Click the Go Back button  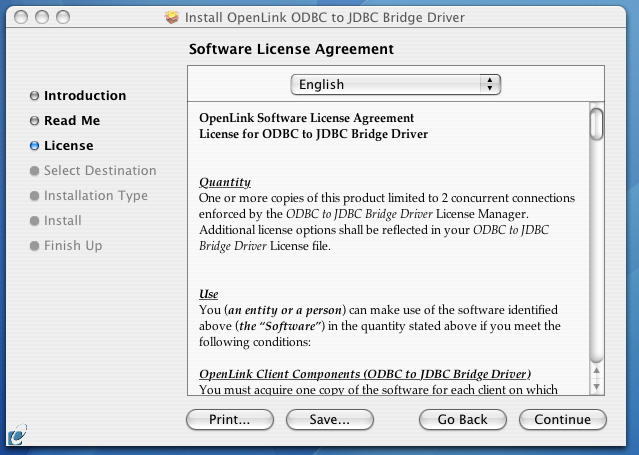463,420
